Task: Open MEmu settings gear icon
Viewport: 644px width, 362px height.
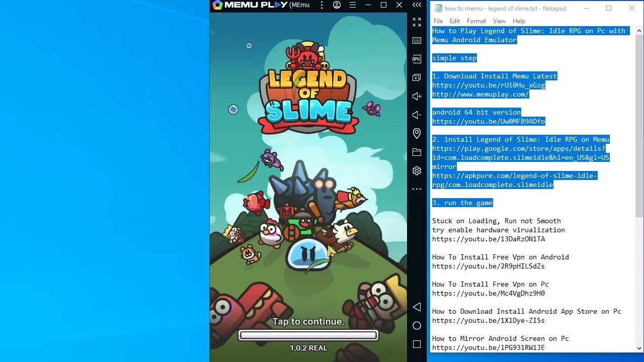Action: click(417, 170)
